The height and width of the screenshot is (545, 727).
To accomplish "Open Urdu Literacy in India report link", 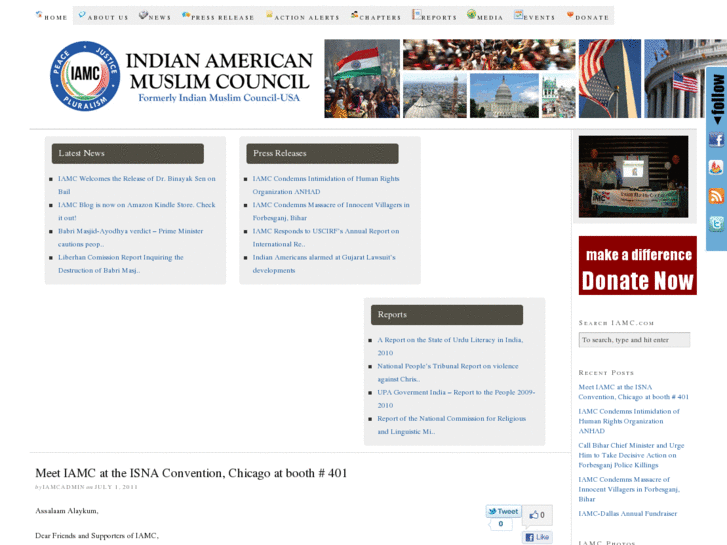I will 450,346.
